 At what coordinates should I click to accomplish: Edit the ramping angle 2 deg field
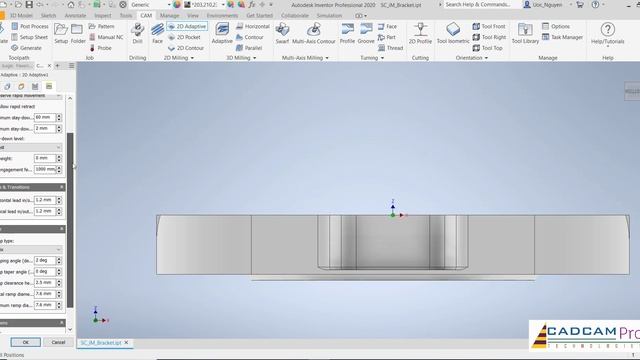click(x=45, y=260)
